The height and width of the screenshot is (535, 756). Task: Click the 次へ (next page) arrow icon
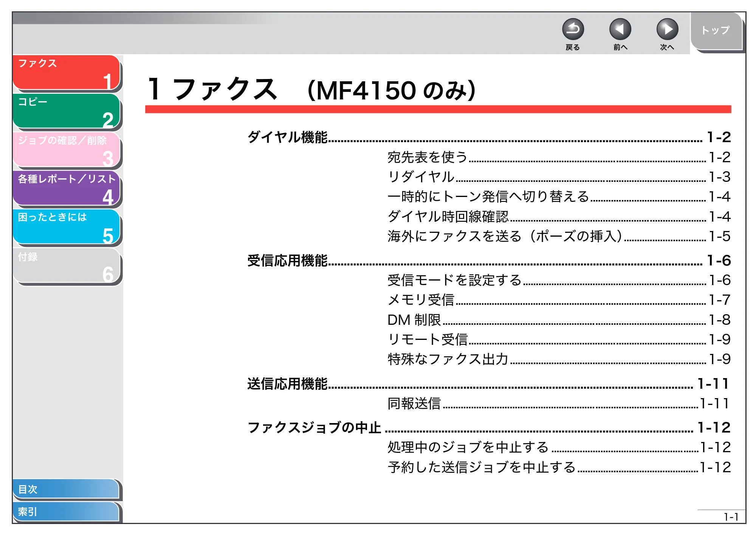667,29
